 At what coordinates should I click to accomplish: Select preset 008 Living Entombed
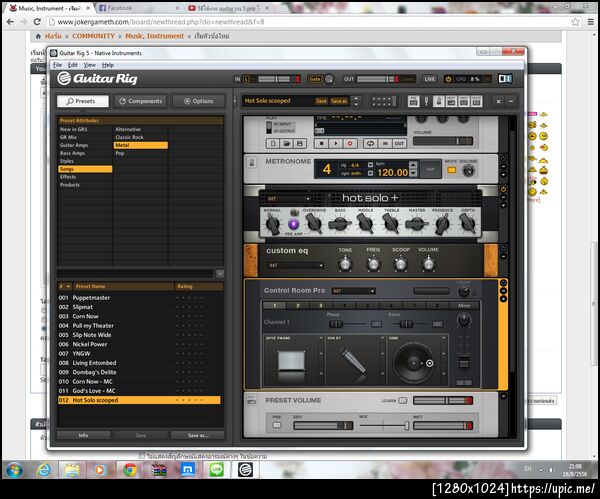[x=139, y=363]
